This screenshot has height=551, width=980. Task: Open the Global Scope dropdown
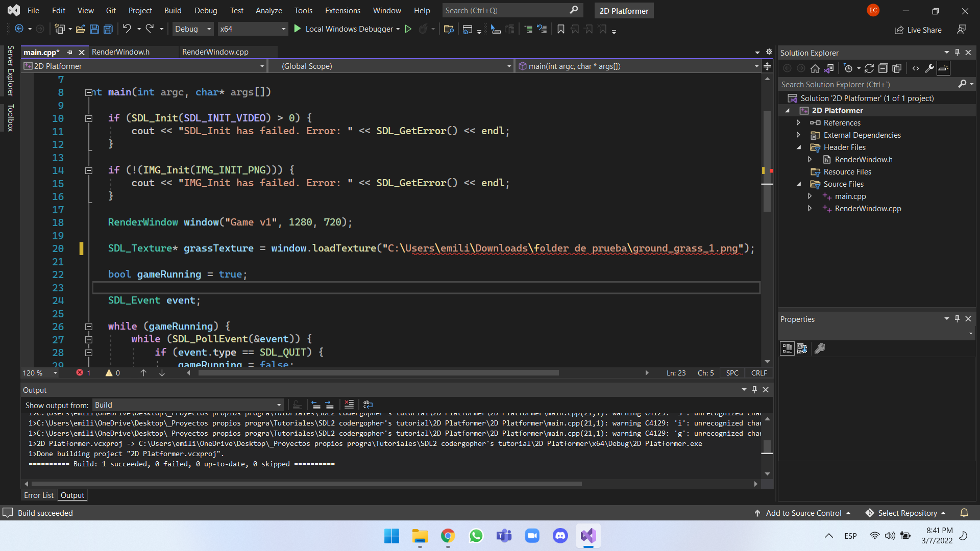pos(390,66)
